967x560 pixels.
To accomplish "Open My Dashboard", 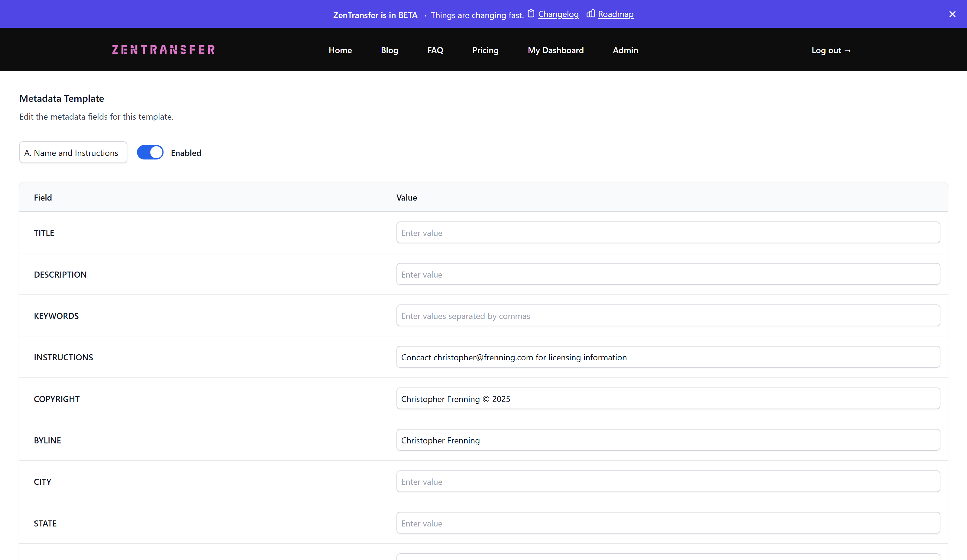I will pos(555,50).
